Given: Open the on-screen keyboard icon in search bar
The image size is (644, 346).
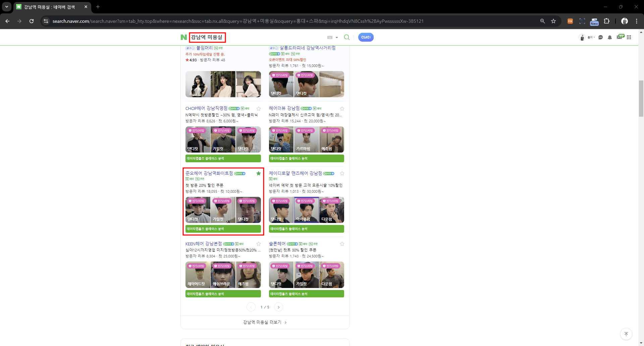Looking at the screenshot, I should 330,38.
